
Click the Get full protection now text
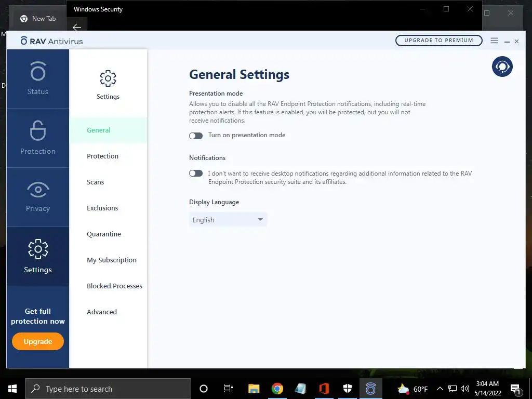[37, 316]
